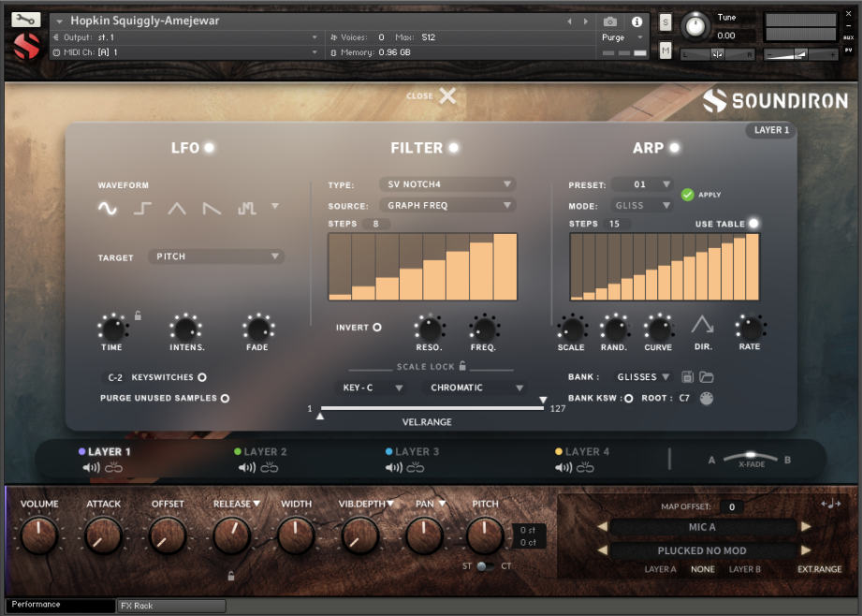Select the sine LFO waveform
This screenshot has height=616, width=862.
click(108, 208)
